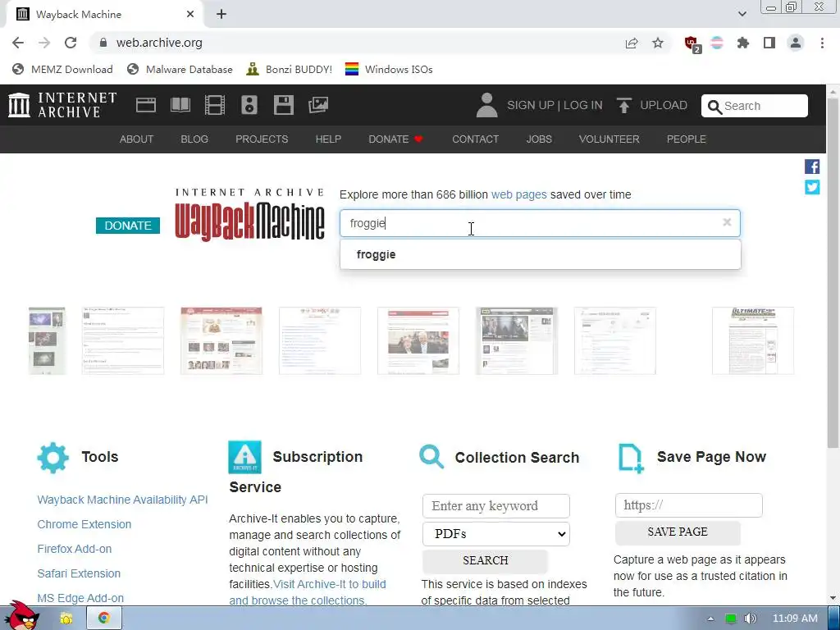Go back to the previous page

18,43
